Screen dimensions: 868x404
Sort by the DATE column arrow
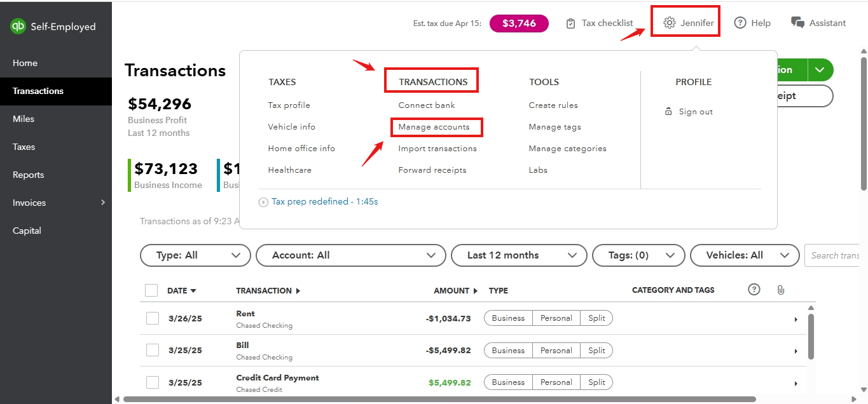193,291
